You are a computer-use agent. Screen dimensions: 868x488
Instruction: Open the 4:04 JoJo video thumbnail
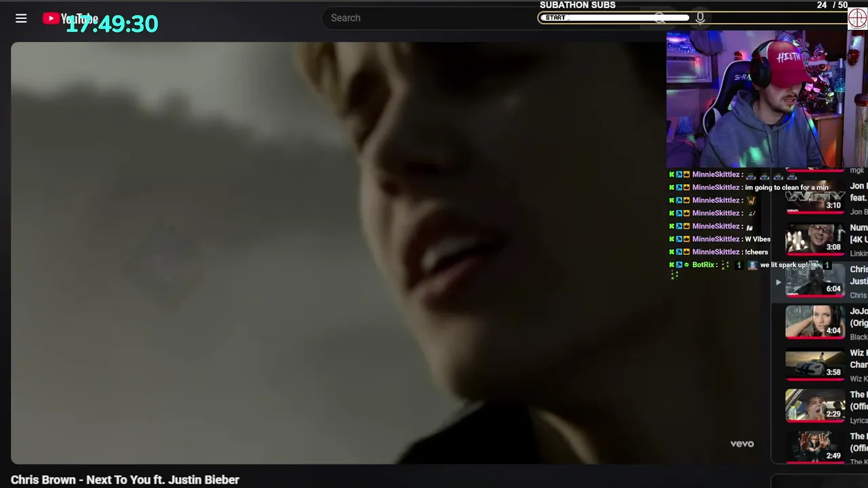tap(814, 323)
